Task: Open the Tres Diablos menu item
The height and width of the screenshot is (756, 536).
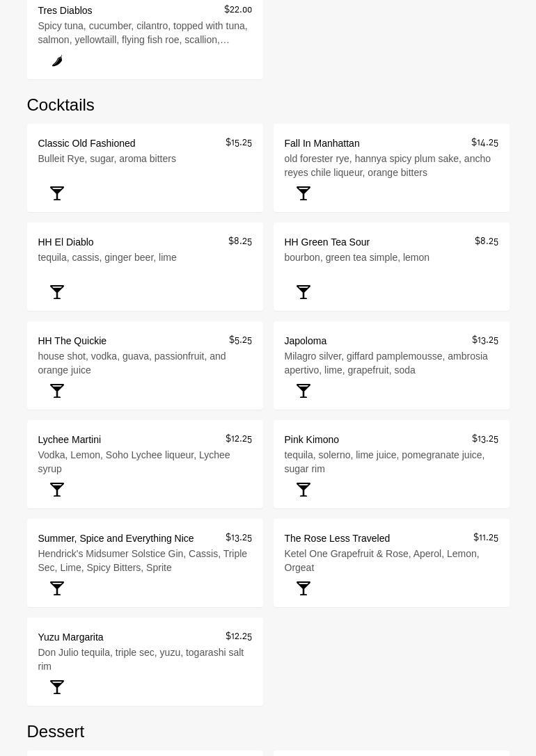Action: pos(65,10)
